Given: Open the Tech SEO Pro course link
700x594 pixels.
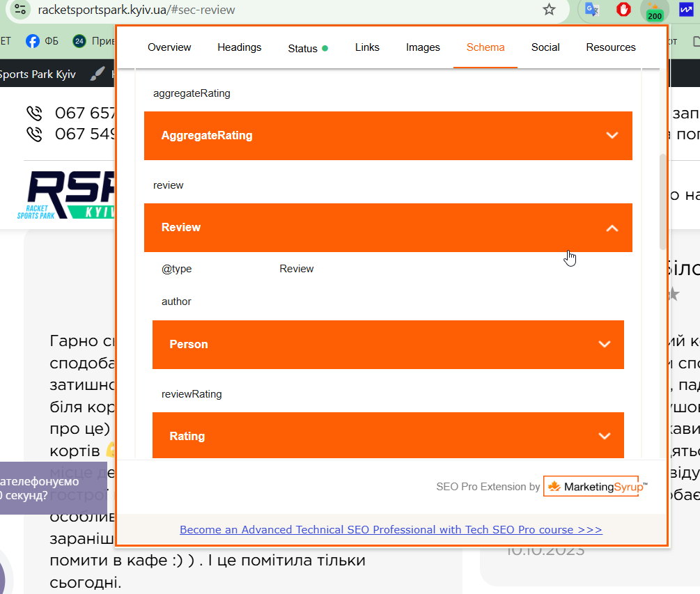Looking at the screenshot, I should click(391, 529).
